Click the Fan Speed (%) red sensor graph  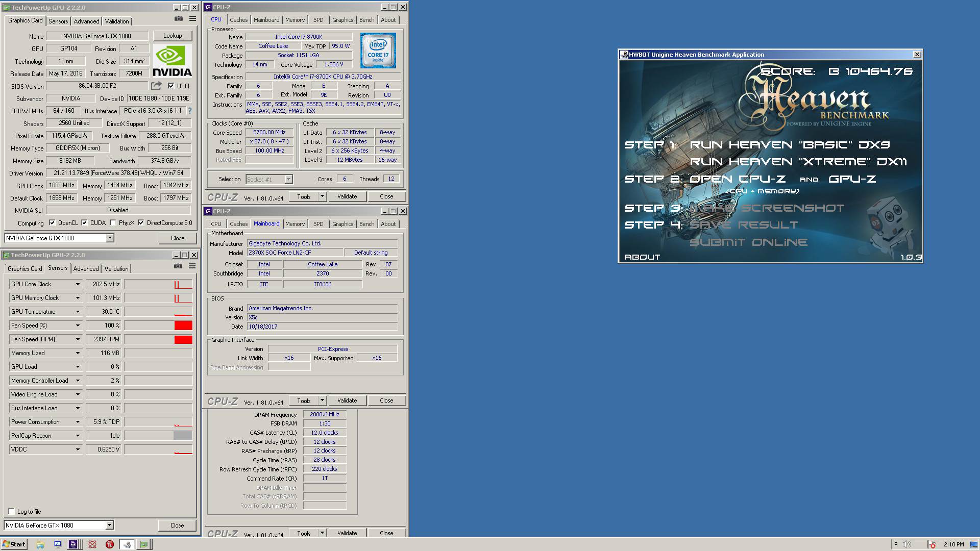tap(158, 325)
